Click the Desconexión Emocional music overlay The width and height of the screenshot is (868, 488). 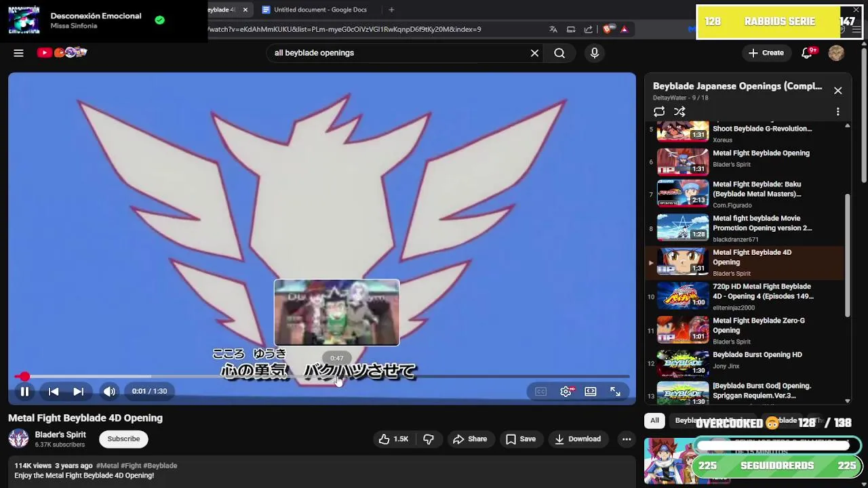tap(104, 20)
